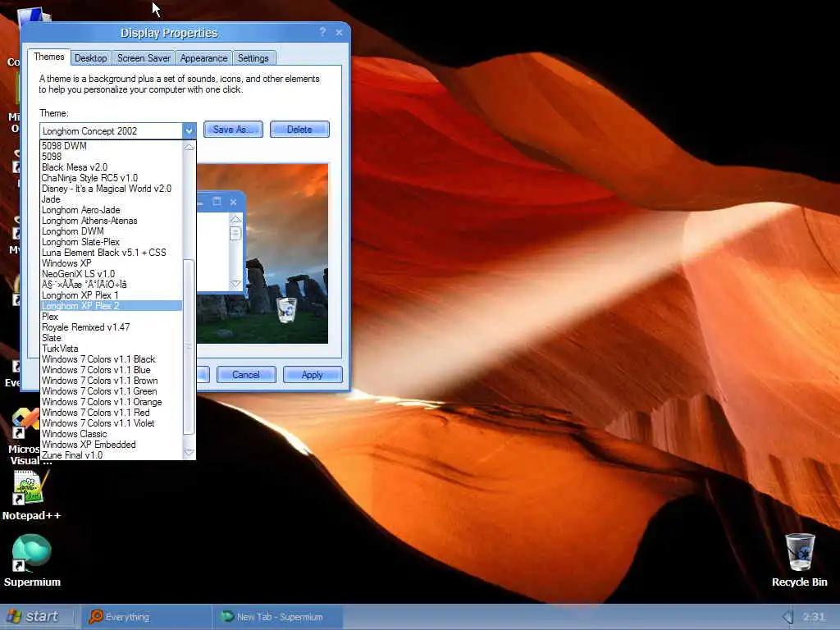Select the Slate theme
The width and height of the screenshot is (840, 630).
pyautogui.click(x=112, y=338)
